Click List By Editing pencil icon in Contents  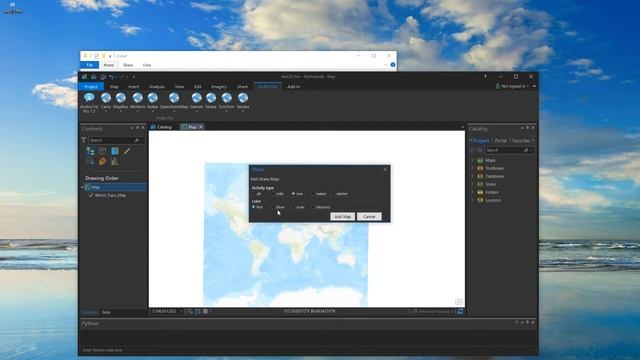(127, 151)
